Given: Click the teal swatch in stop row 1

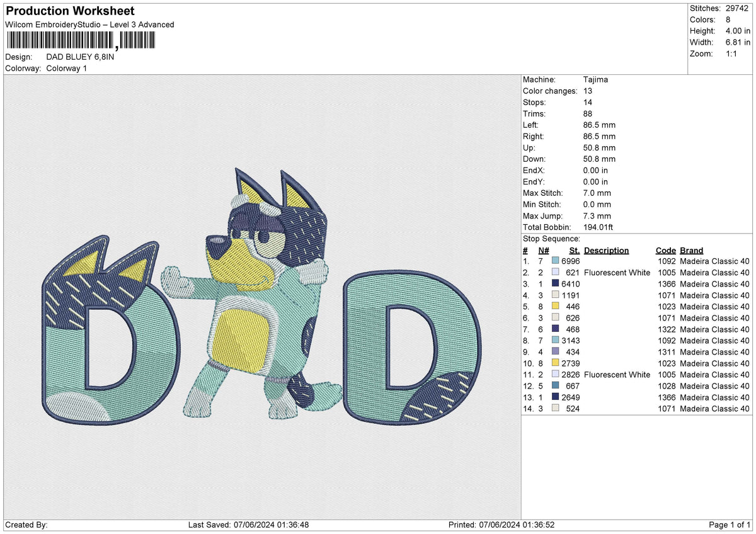Looking at the screenshot, I should click(555, 261).
